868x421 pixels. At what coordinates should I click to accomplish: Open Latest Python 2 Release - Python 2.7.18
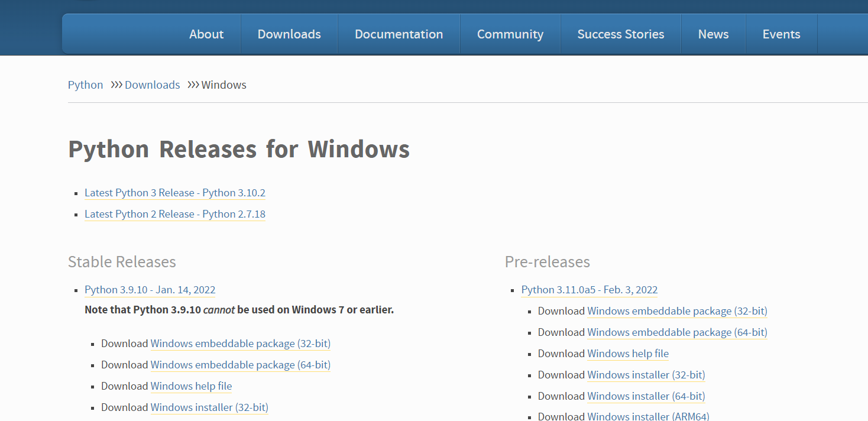[175, 214]
